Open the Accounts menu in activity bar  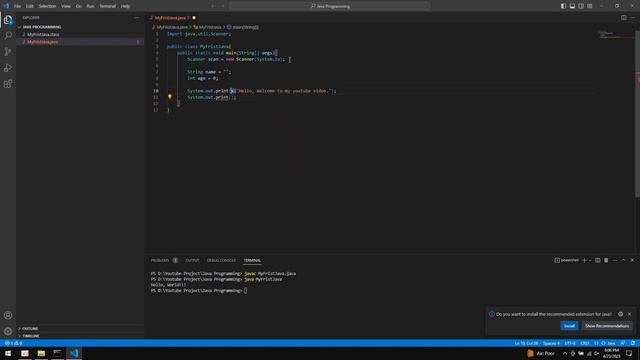click(x=8, y=315)
